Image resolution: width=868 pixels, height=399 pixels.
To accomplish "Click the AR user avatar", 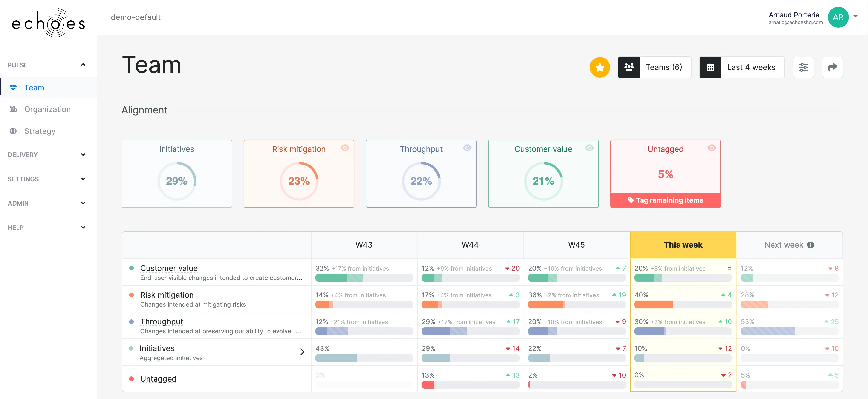I will [x=838, y=17].
